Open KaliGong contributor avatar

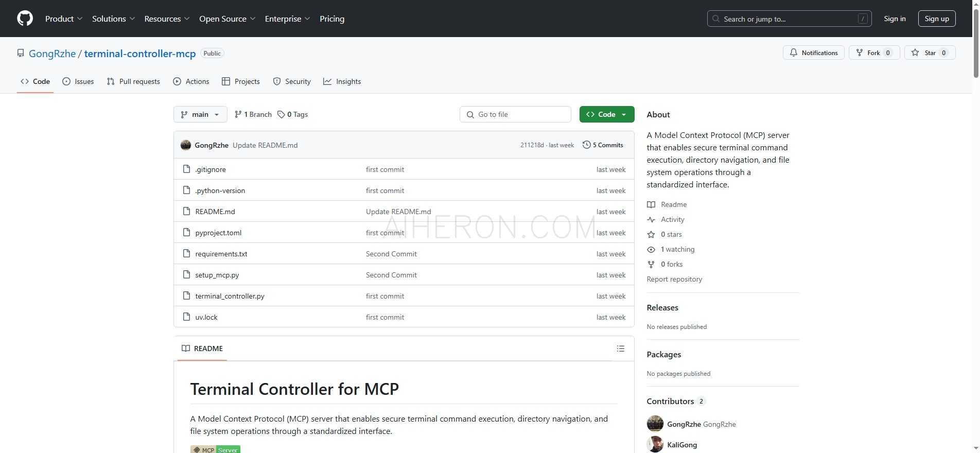655,444
